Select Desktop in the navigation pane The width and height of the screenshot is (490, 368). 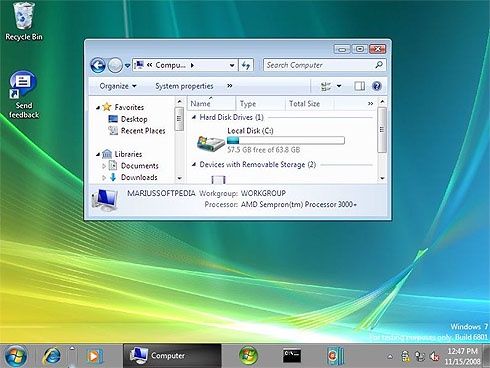[134, 119]
